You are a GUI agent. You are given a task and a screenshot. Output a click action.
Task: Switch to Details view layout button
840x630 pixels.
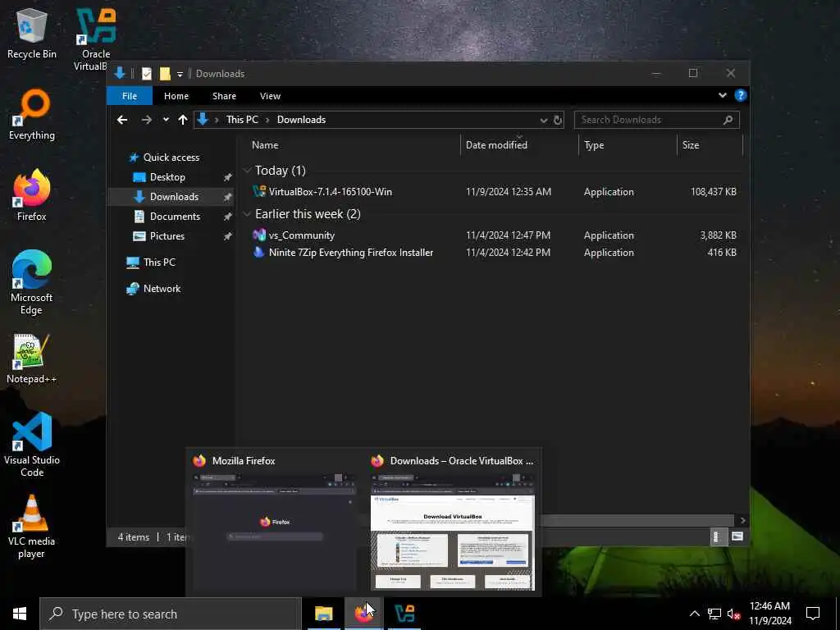(x=718, y=536)
